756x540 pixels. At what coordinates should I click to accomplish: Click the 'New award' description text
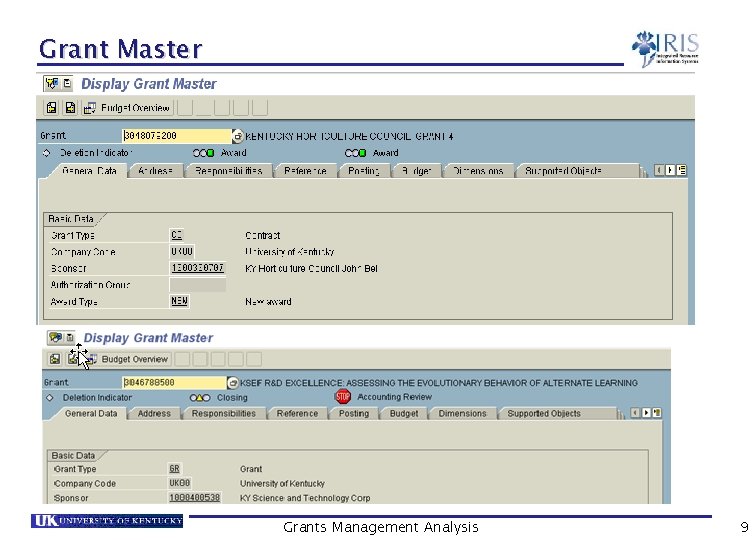click(268, 302)
